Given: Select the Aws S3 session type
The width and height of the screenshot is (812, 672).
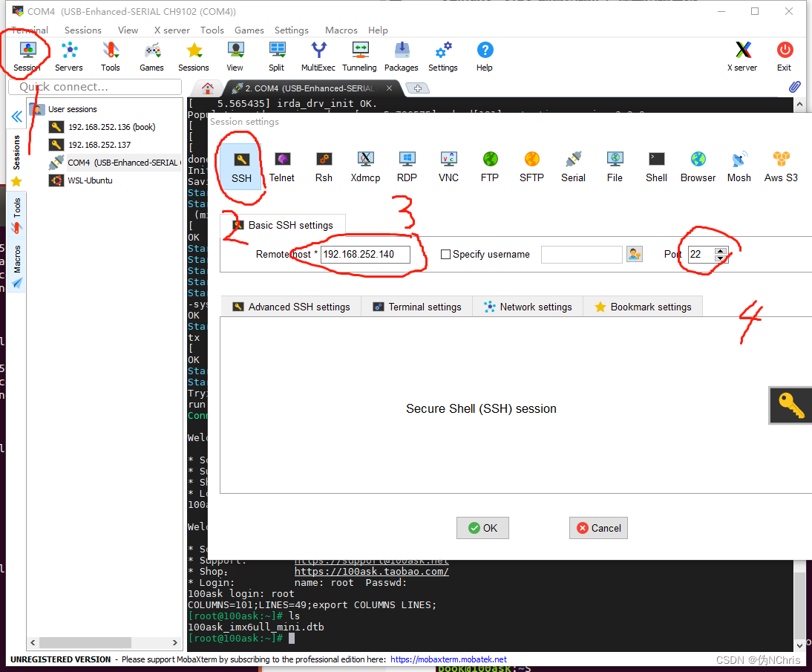Looking at the screenshot, I should coord(781,167).
